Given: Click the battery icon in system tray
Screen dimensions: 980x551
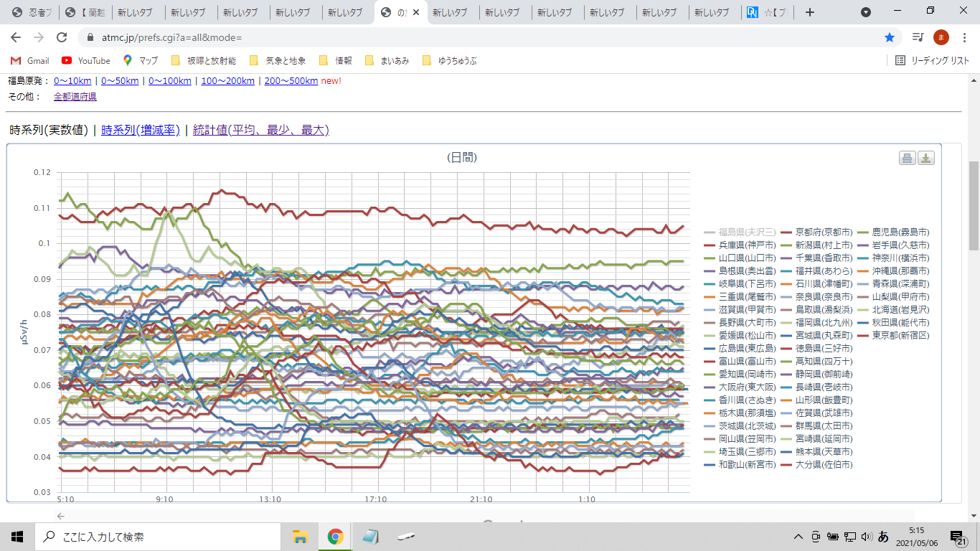Looking at the screenshot, I should [x=833, y=537].
